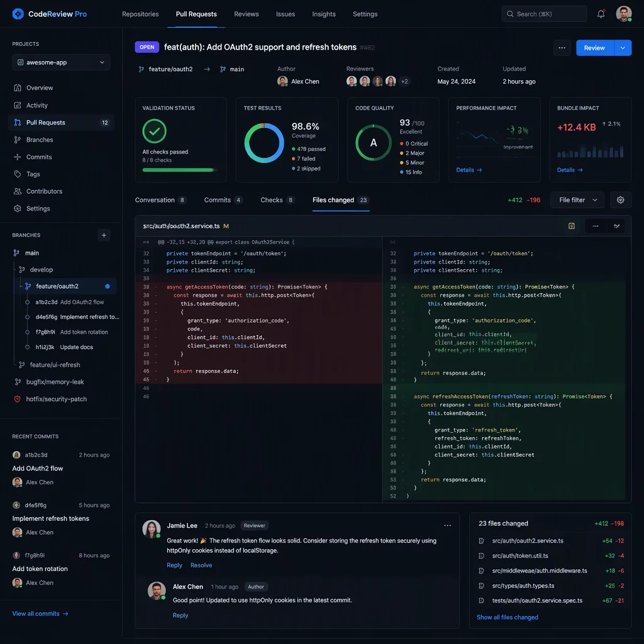The image size is (644, 644).
Task: Click the validation checks progress bar
Action: [x=180, y=170]
